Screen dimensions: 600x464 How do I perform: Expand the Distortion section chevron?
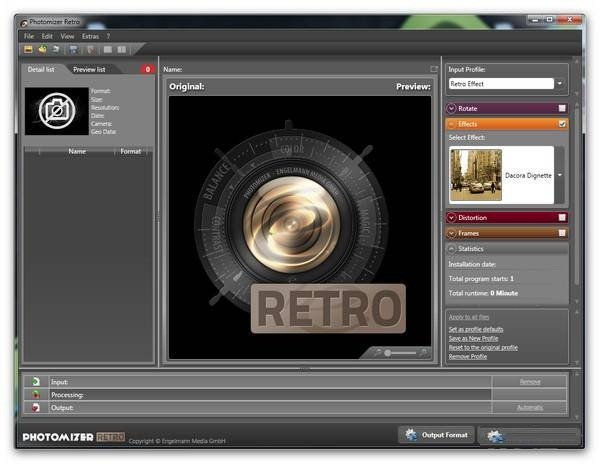452,217
